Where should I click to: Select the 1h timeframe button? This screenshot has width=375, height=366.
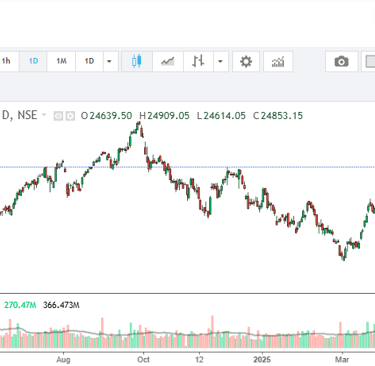point(7,61)
